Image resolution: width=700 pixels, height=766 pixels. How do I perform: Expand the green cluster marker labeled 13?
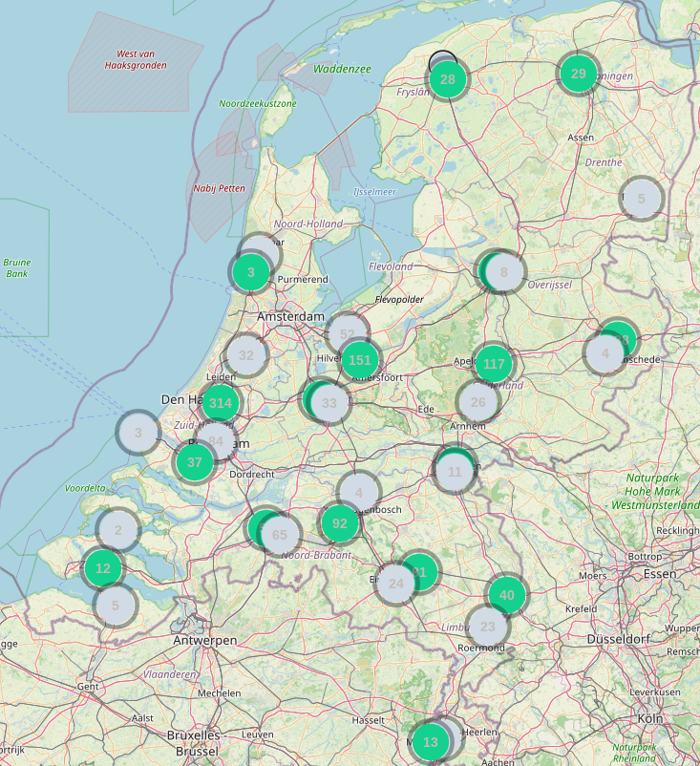tap(431, 742)
